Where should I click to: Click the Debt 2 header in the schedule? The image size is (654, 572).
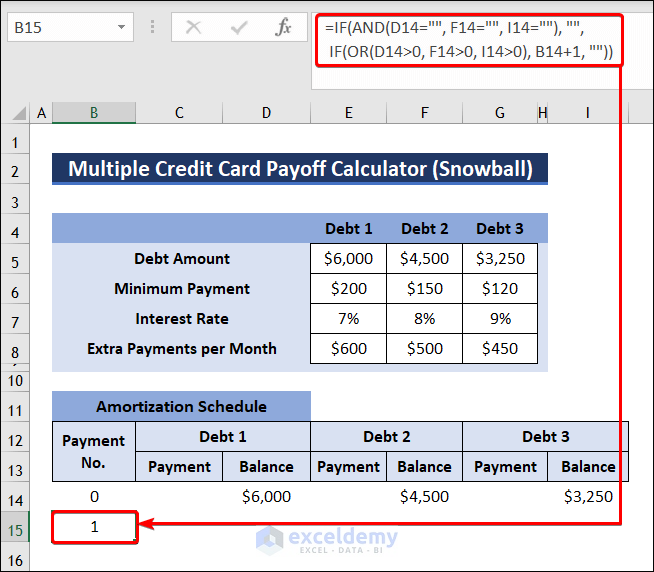[386, 436]
